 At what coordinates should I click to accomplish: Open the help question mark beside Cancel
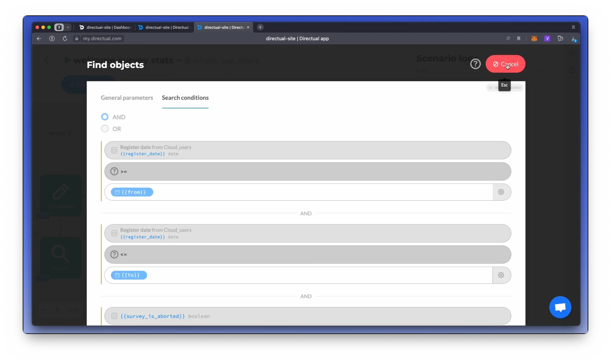pyautogui.click(x=475, y=64)
